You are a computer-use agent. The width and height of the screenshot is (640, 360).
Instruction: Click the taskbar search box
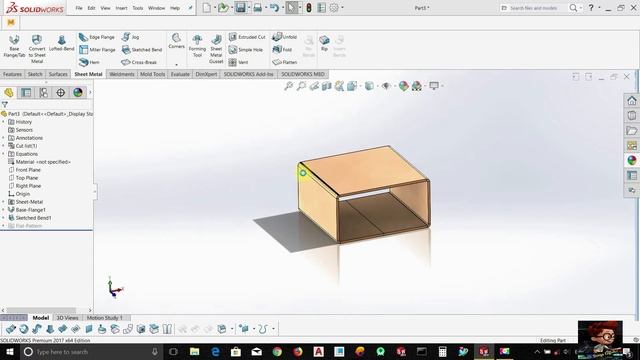click(x=91, y=351)
